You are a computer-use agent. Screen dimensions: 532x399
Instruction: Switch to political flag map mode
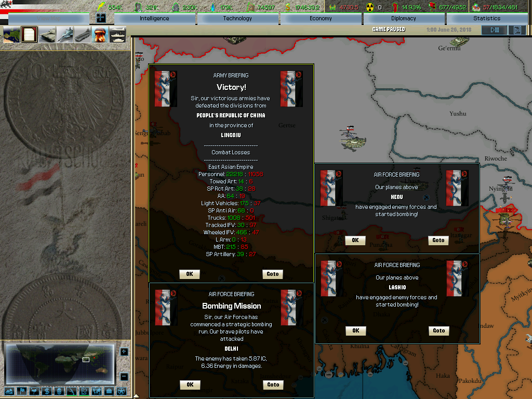[x=22, y=391]
